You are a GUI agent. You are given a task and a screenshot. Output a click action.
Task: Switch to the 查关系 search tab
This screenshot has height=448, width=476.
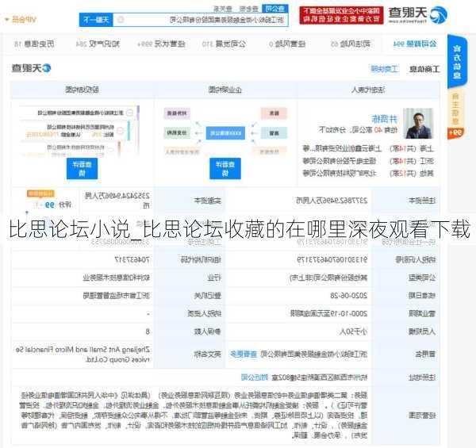pyautogui.click(x=222, y=9)
